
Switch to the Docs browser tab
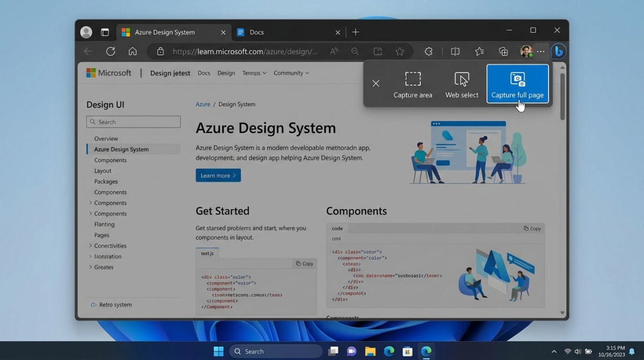click(x=289, y=32)
